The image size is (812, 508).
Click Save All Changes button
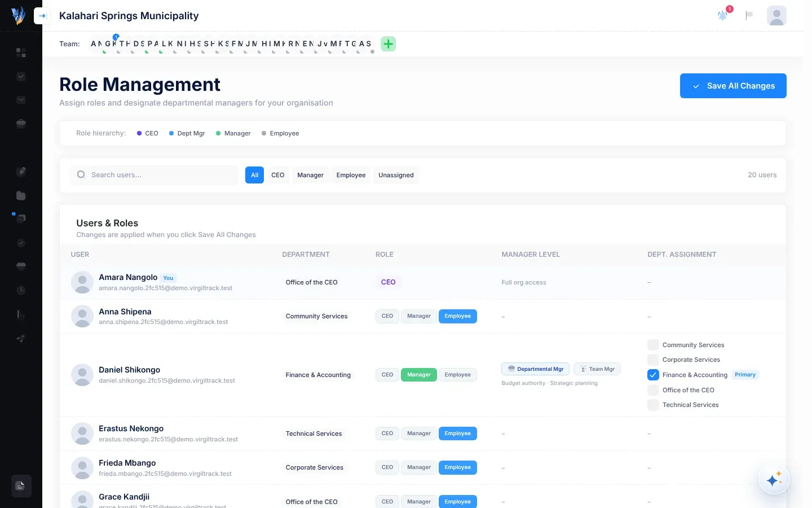(733, 86)
